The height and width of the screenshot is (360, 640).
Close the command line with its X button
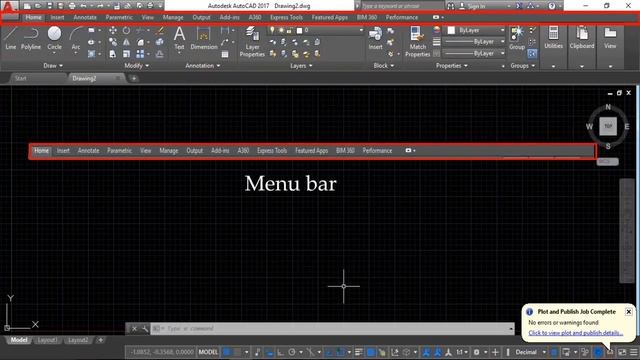click(x=134, y=329)
